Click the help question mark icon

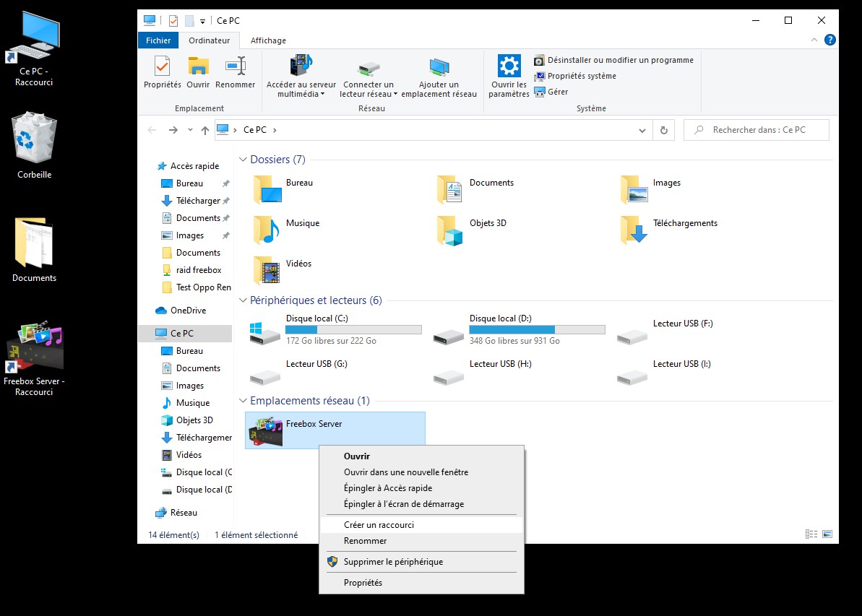[x=830, y=40]
